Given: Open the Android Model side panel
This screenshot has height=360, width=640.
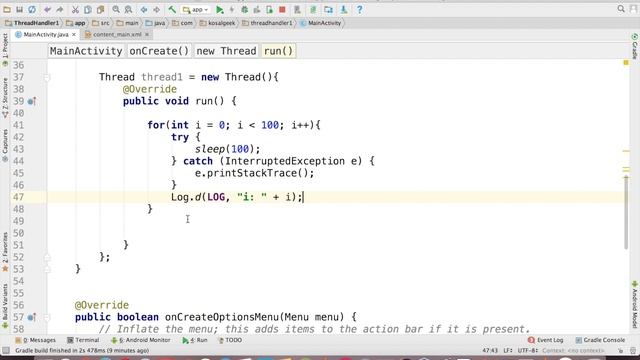Looking at the screenshot, I should (x=635, y=304).
